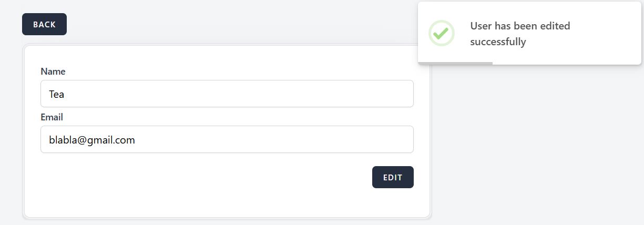Screen dimensions: 644x225
Task: Place cursor on the "Tea" text
Action: [56, 94]
